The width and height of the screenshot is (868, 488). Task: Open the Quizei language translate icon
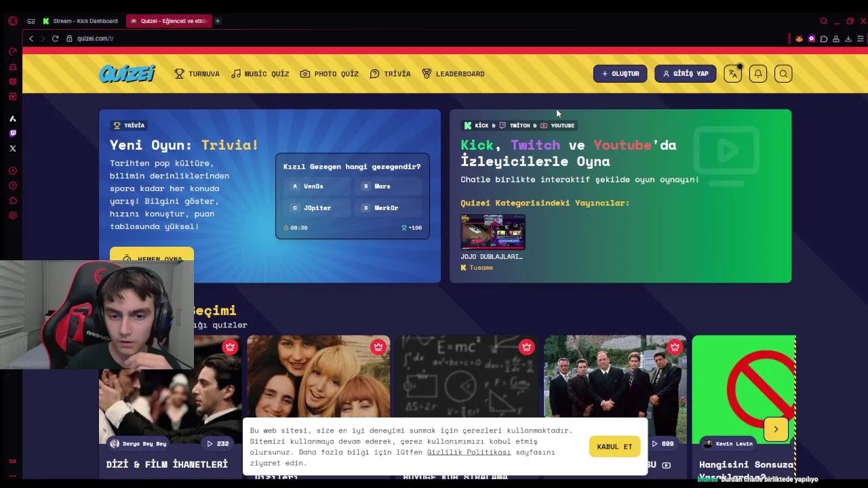point(733,74)
